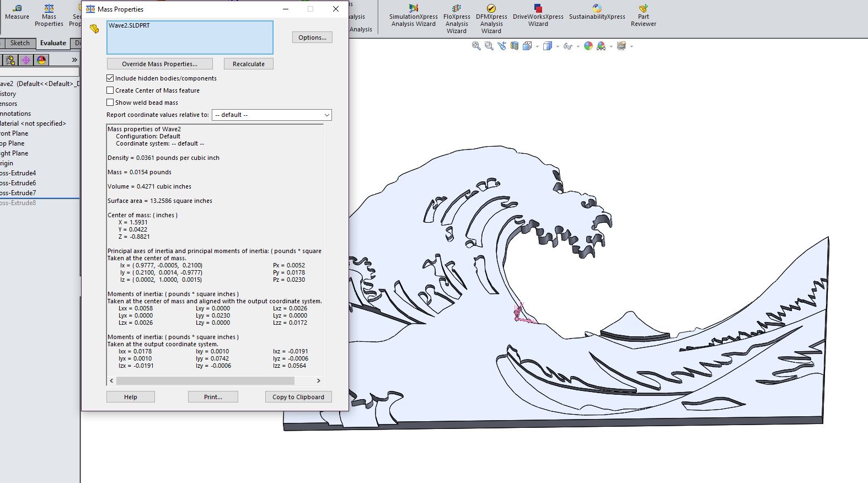Viewport: 868px width, 483px height.
Task: Launch FloXpress Analysis Wizard
Action: pos(457,19)
